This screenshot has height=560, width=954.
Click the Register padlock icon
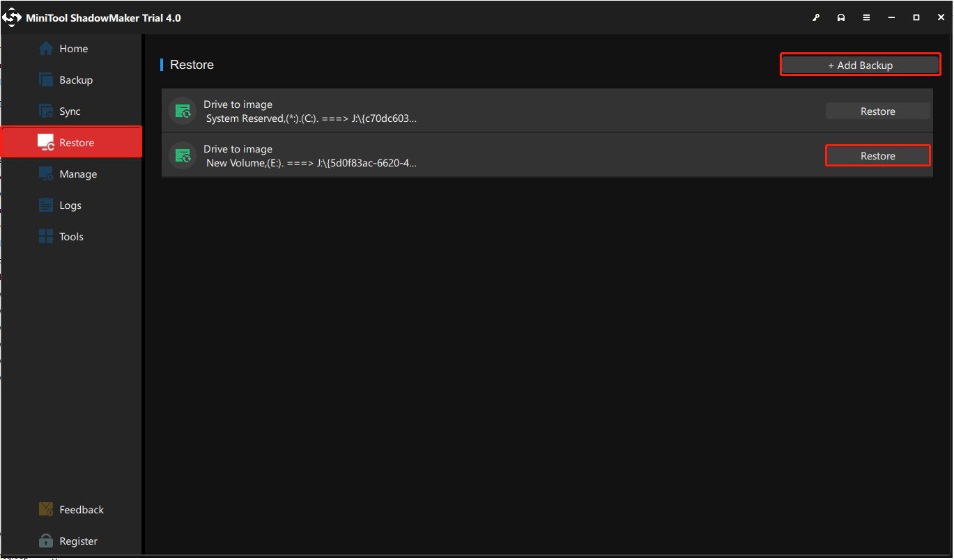click(46, 541)
